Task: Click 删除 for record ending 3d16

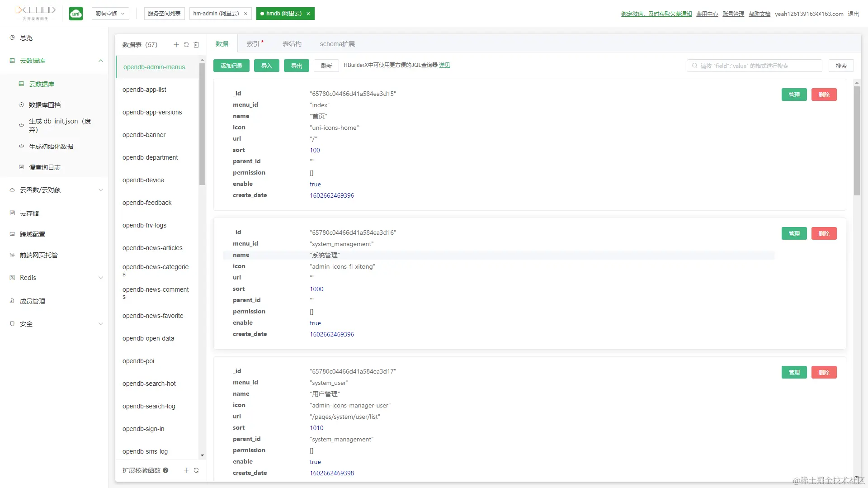Action: [824, 233]
